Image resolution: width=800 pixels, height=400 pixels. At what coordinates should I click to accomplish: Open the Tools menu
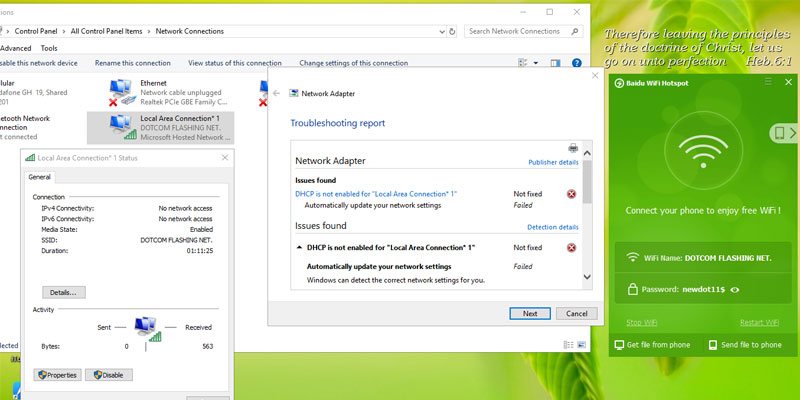[49, 48]
